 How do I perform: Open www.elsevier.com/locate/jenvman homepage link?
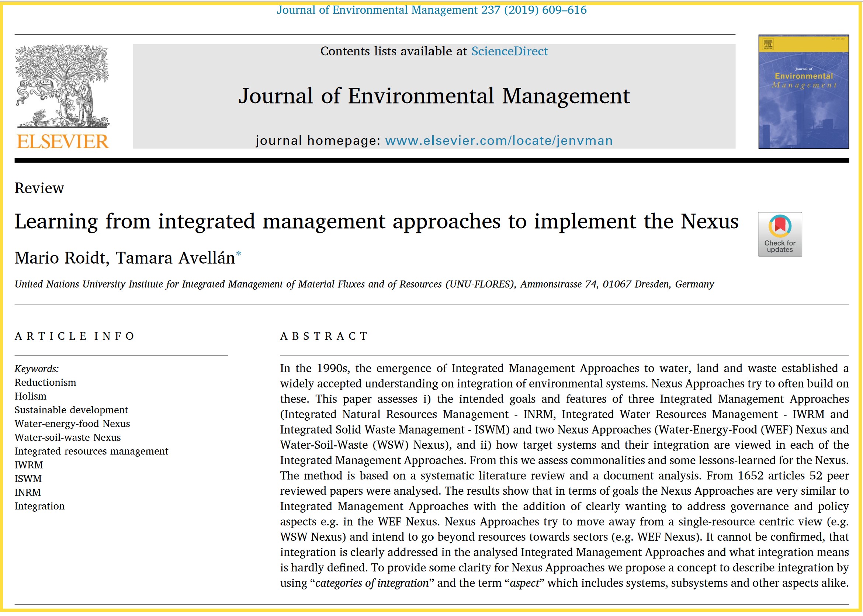(498, 141)
